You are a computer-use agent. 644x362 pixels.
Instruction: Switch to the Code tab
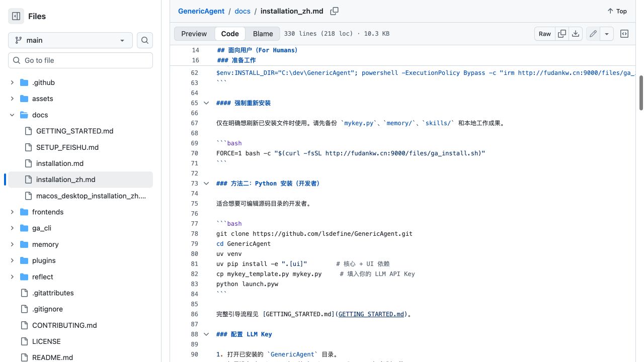pyautogui.click(x=230, y=34)
